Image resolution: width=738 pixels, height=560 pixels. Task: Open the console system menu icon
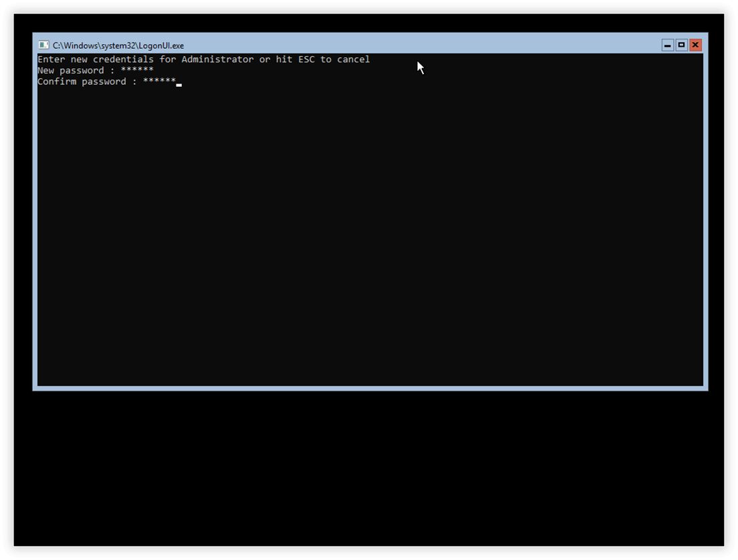pyautogui.click(x=43, y=45)
